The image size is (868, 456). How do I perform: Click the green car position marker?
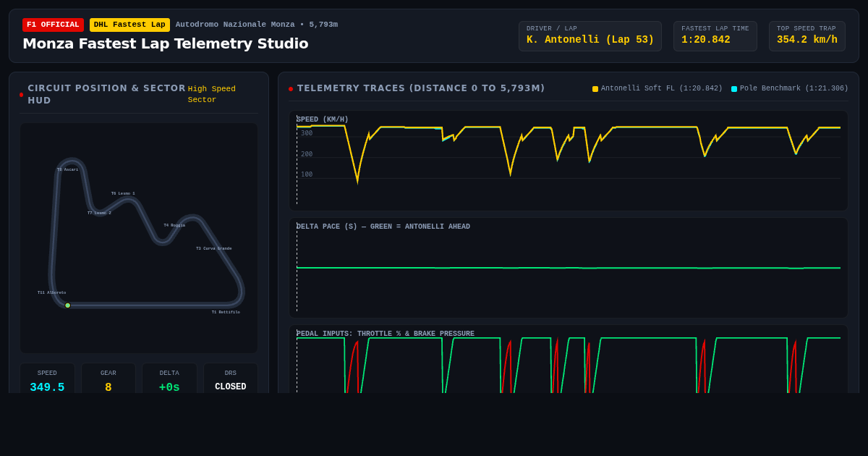pos(68,305)
